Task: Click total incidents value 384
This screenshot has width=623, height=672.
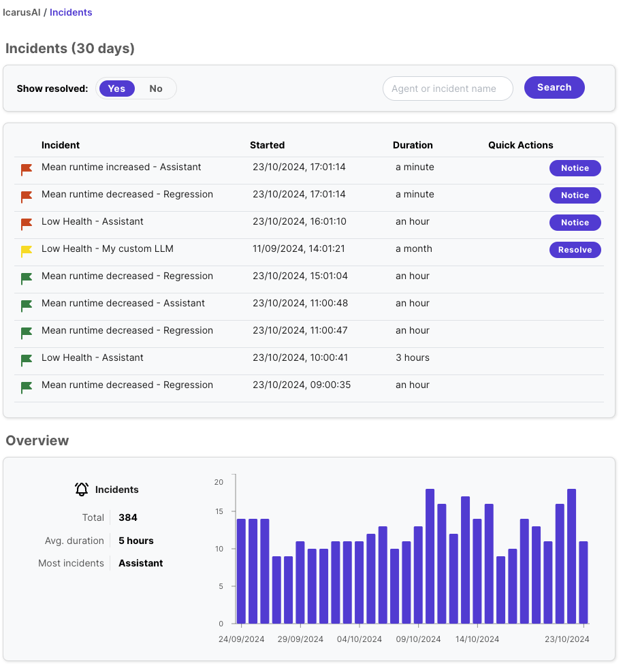Action: pyautogui.click(x=128, y=517)
